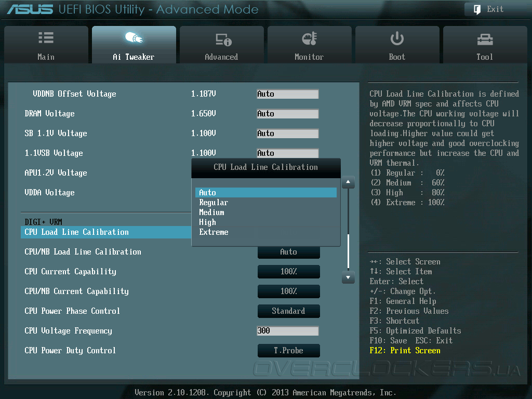
Task: Click 1.1VSB Voltage Auto field
Action: pyautogui.click(x=288, y=153)
